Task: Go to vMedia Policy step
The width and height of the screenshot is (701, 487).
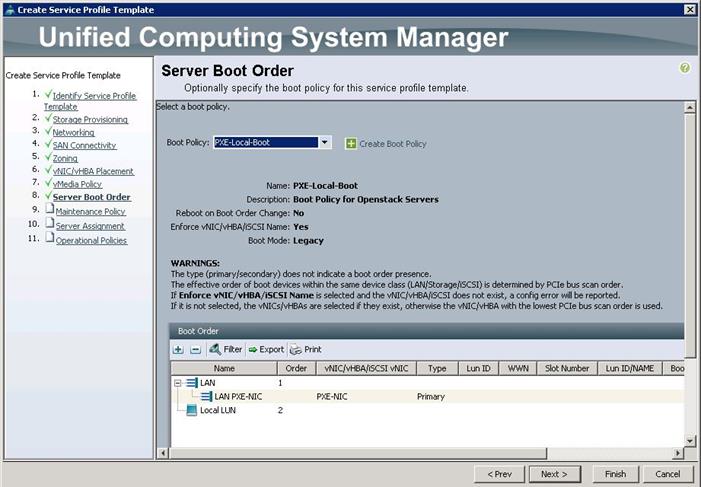Action: (77, 184)
